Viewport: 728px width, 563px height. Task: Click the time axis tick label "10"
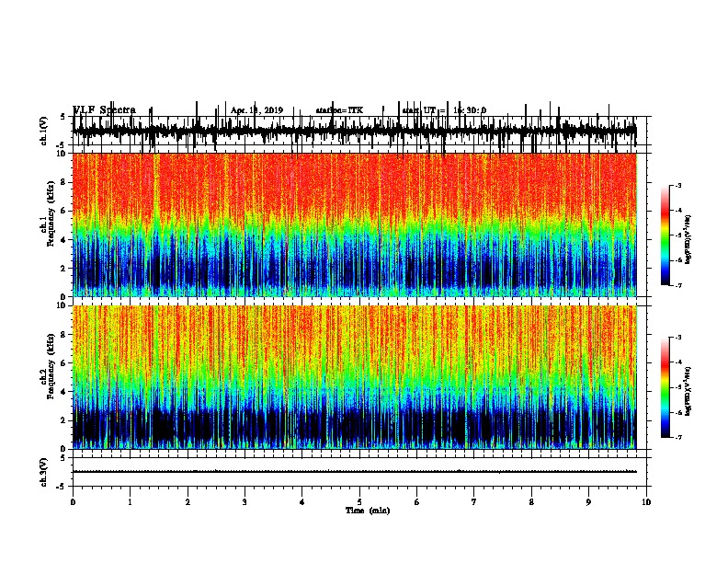(x=646, y=502)
